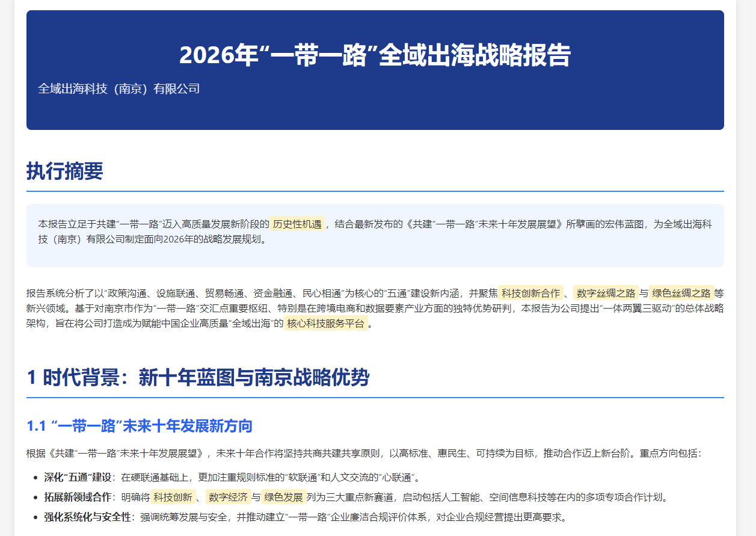Click the highlighted 绿色发展 tag in the bullet list
Screen dimensions: 756x536
click(283, 497)
